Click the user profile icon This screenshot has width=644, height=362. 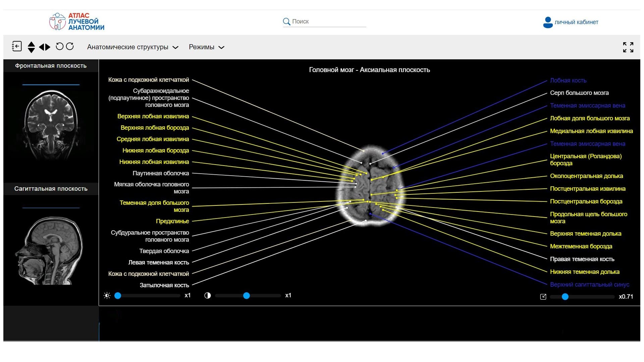[x=548, y=22]
